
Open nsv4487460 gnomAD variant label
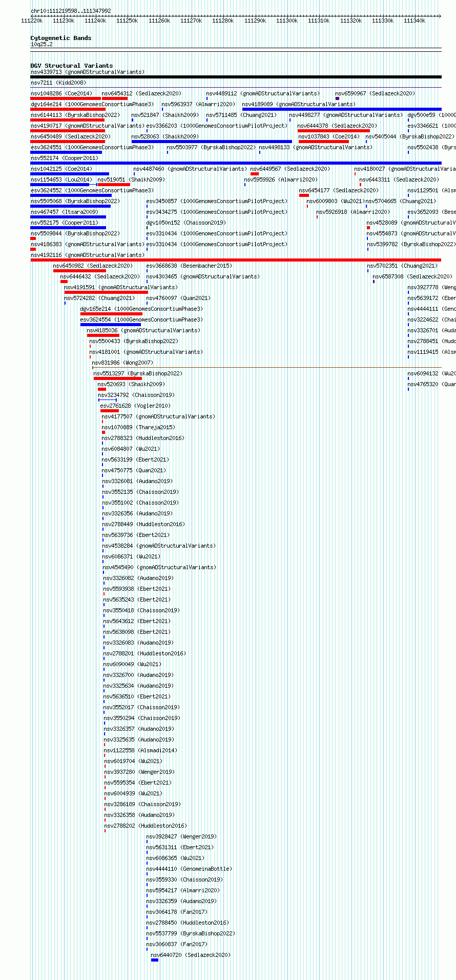click(190, 169)
